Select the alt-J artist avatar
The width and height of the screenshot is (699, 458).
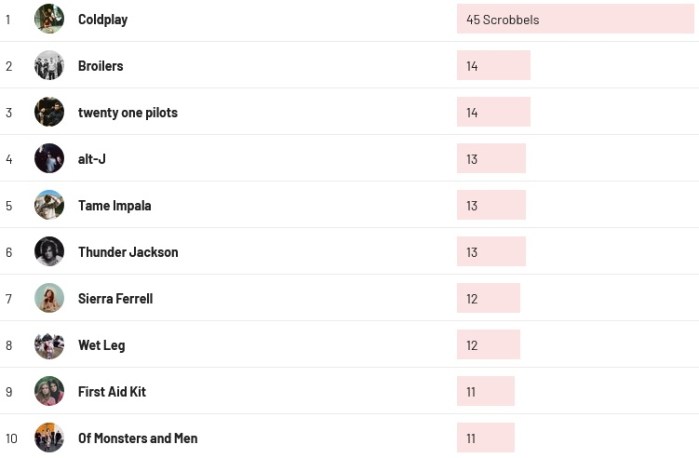coord(49,159)
